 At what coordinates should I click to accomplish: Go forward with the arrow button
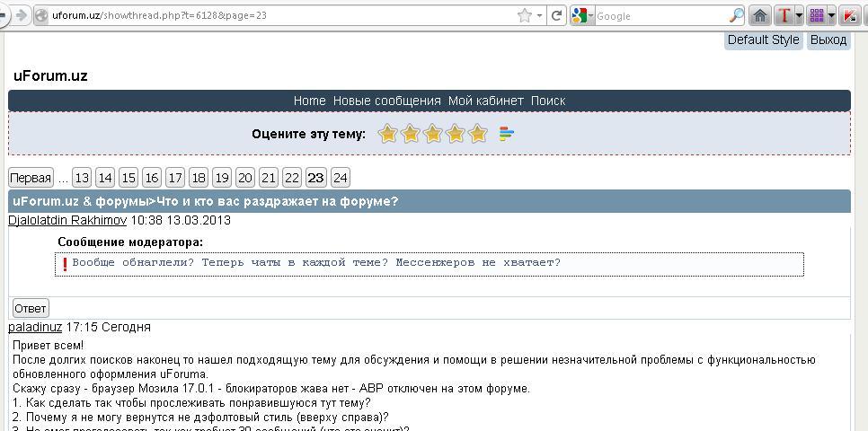20,15
